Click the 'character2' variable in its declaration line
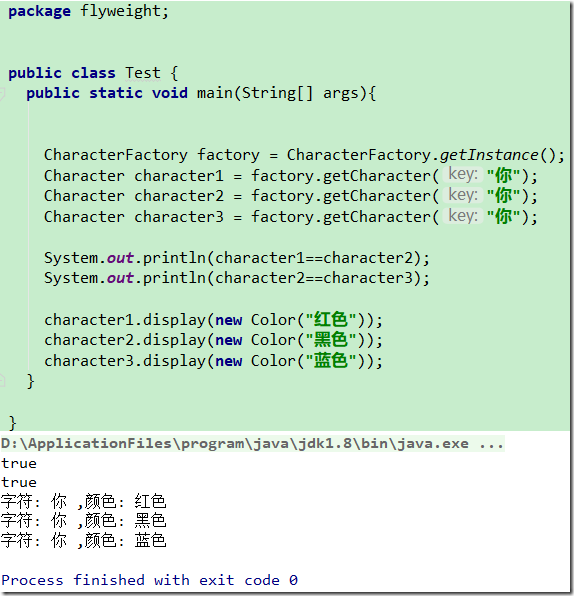 click(x=179, y=196)
